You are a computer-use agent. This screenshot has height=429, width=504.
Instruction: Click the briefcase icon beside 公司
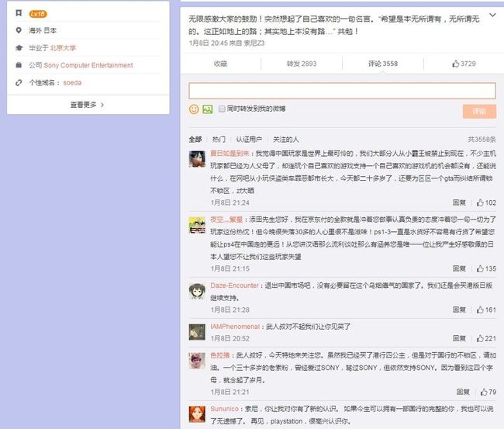(19, 65)
